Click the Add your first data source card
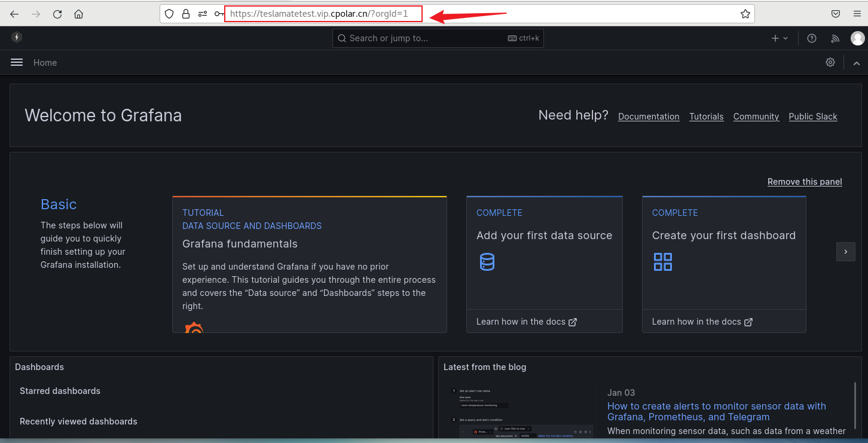Screen dimensions: 868x443 (545, 264)
